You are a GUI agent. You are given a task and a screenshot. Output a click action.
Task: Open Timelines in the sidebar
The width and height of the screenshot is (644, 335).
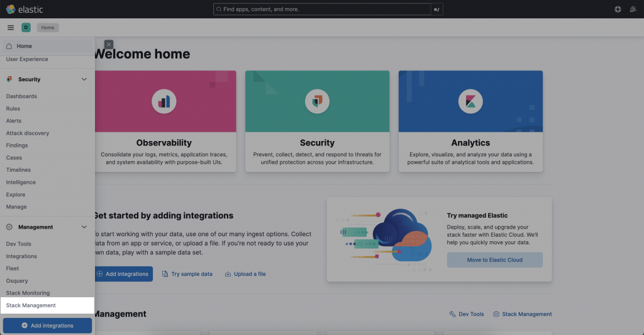[x=18, y=170]
